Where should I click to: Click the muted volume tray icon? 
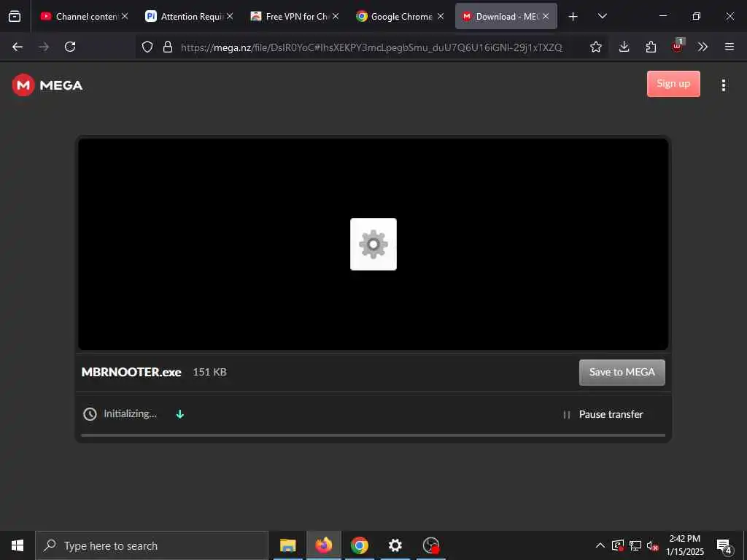pos(652,545)
